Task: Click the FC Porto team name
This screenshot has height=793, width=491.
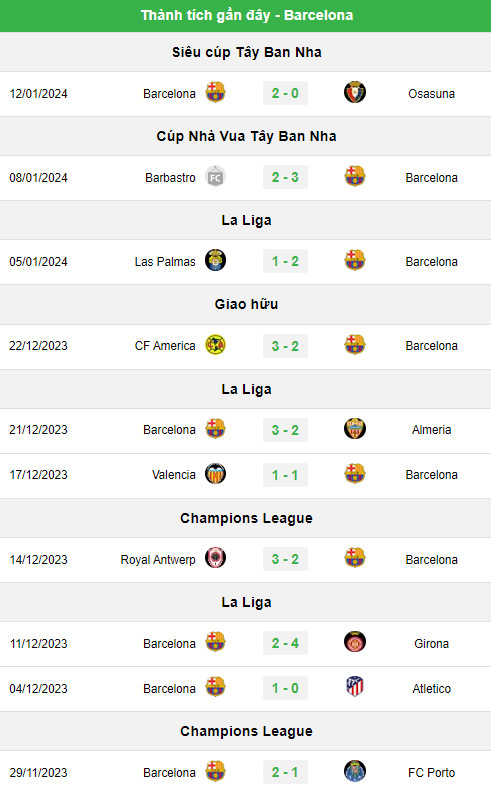Action: [x=431, y=773]
